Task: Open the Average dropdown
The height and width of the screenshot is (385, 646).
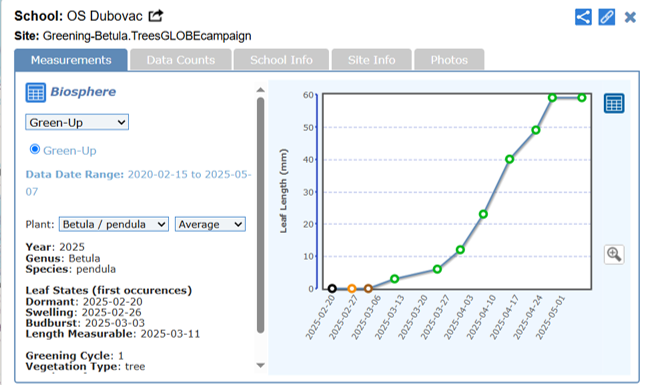Action: tap(210, 224)
